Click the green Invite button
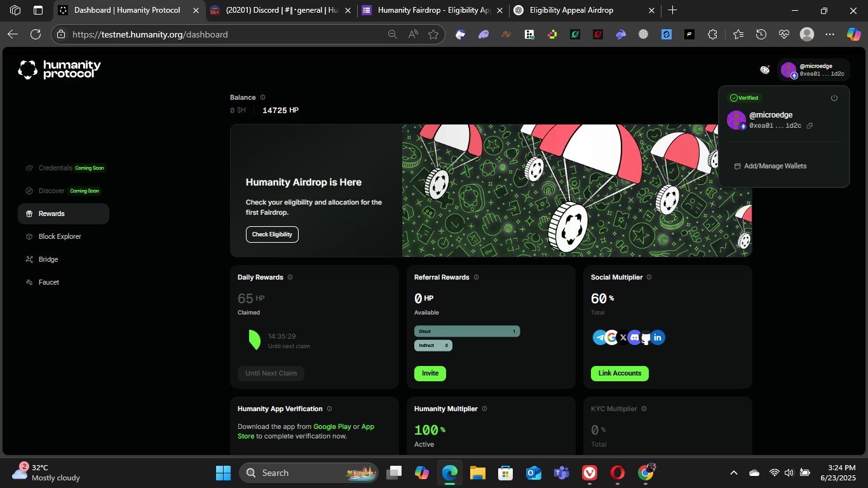The image size is (868, 488). pos(430,373)
